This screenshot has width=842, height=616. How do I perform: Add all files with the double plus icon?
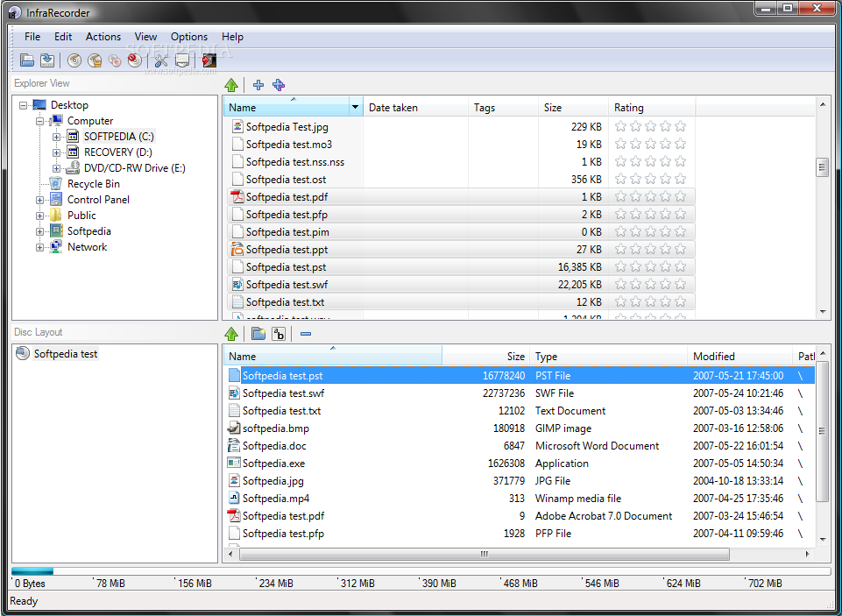coord(279,85)
